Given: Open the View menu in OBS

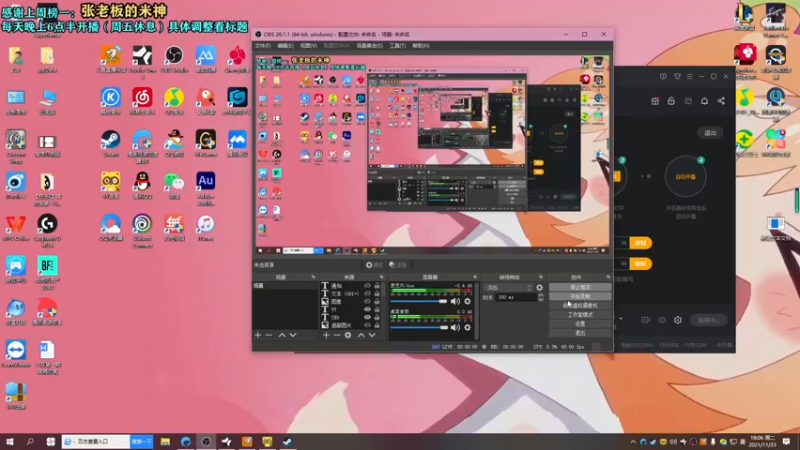Looking at the screenshot, I should click(309, 46).
